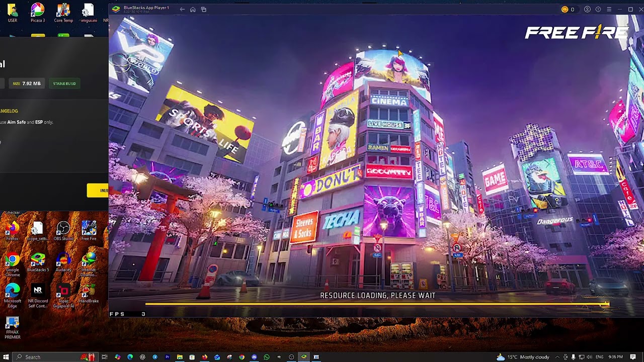
Task: Click STABLE BUILD badge in left window
Action: (x=64, y=83)
